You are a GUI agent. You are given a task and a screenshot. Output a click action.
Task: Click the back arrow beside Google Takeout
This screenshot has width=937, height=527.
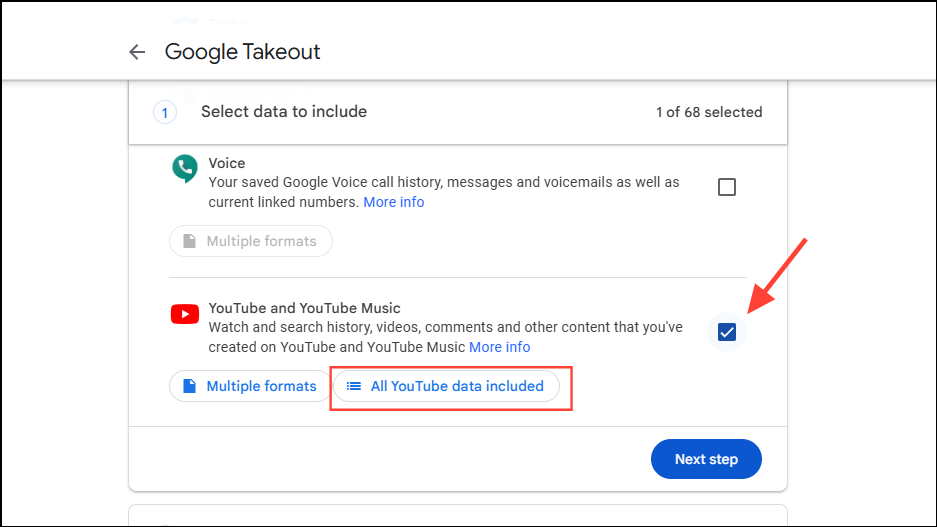(137, 52)
